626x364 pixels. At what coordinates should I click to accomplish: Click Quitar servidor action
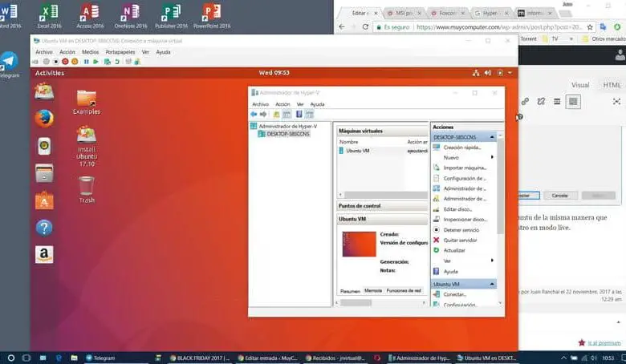click(460, 241)
